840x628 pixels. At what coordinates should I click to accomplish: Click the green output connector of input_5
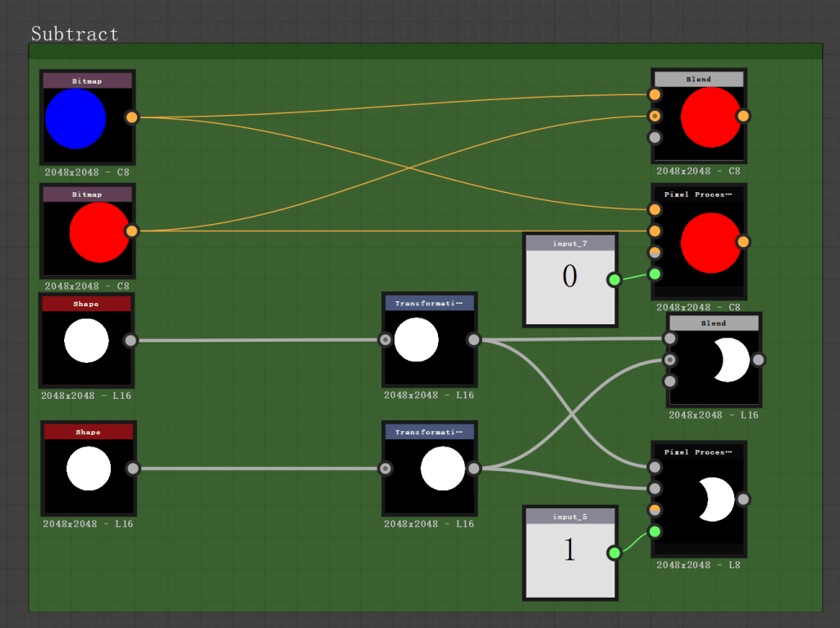[614, 553]
